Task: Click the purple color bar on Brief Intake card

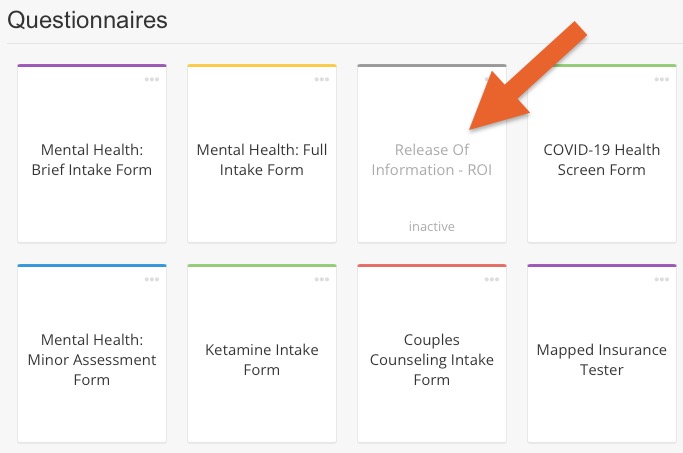Action: (92, 65)
